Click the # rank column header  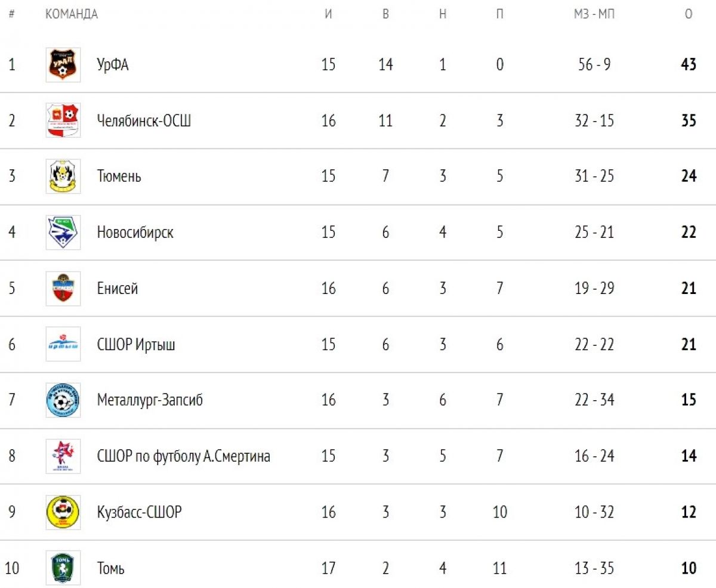pyautogui.click(x=11, y=14)
